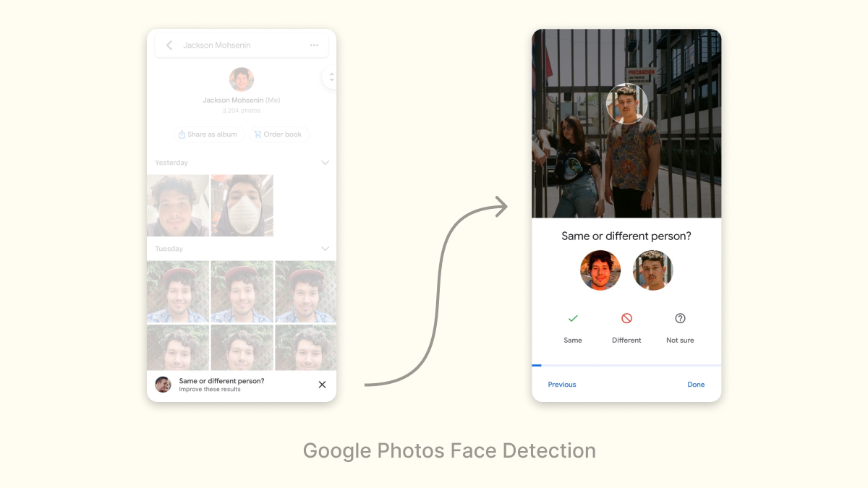Image resolution: width=868 pixels, height=488 pixels.
Task: Click the right comparison face circle
Action: [653, 270]
